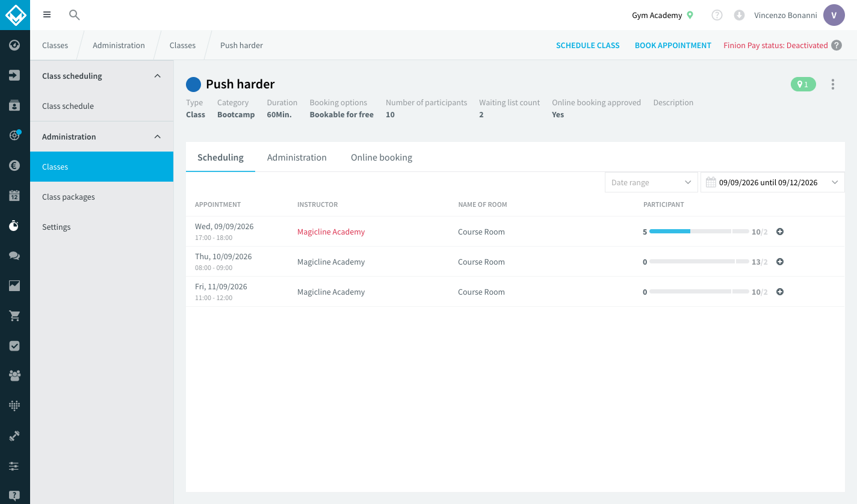857x504 pixels.
Task: Open the check-in arrow sidebar icon
Action: [15, 75]
